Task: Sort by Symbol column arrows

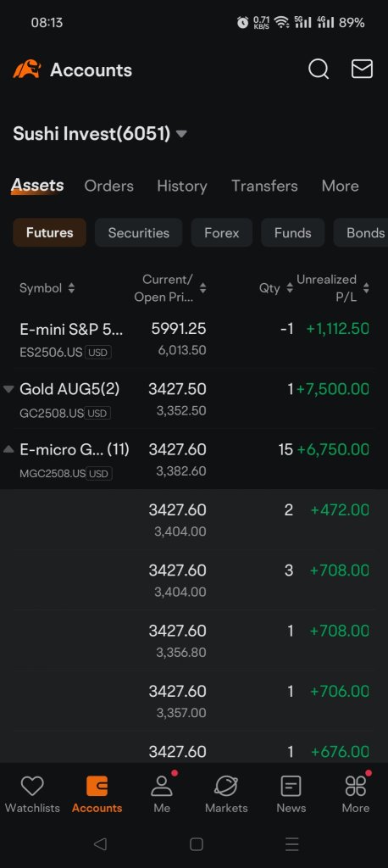Action: pos(71,288)
